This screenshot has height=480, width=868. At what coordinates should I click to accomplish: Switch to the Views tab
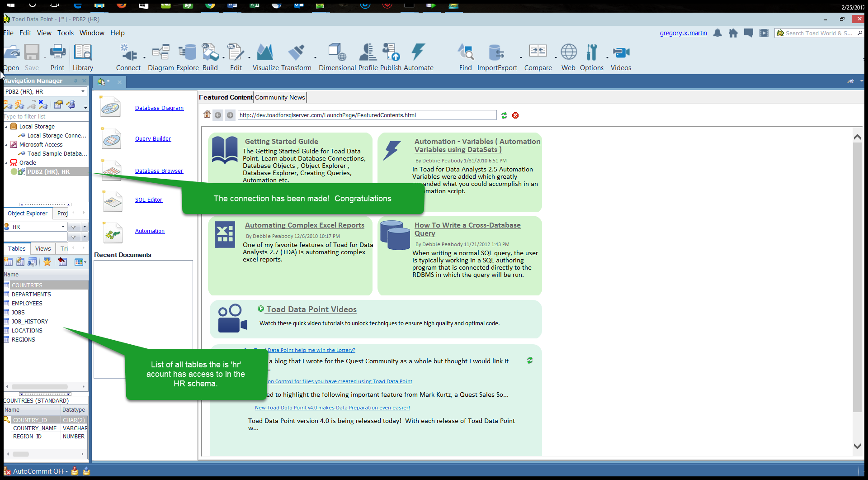[43, 248]
